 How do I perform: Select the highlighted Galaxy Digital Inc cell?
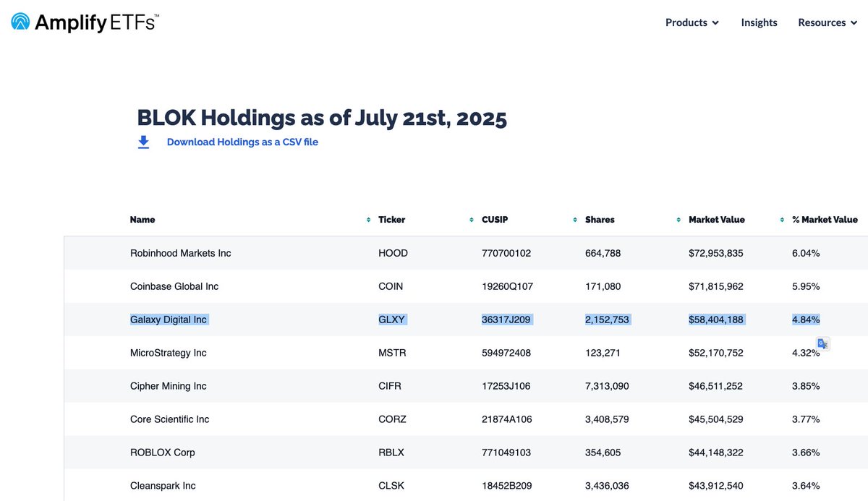tap(169, 320)
